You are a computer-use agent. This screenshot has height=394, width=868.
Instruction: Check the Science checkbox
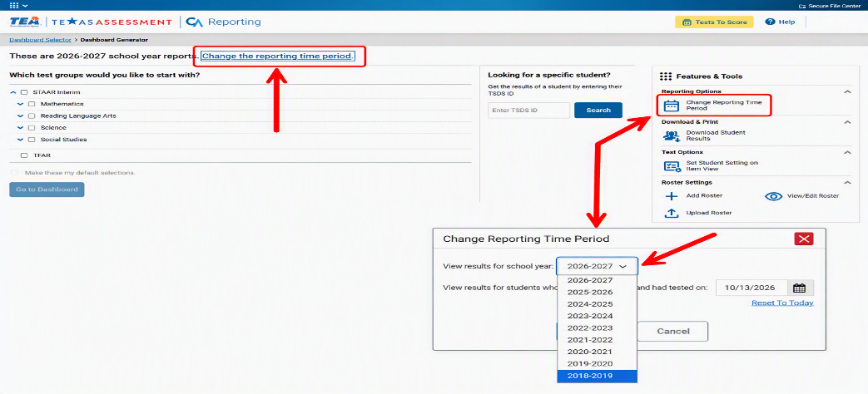tap(32, 128)
